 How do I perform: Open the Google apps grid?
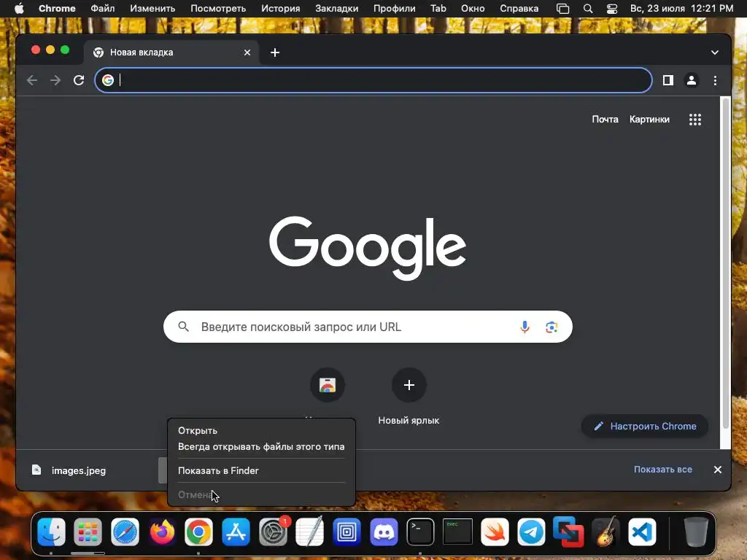(695, 120)
